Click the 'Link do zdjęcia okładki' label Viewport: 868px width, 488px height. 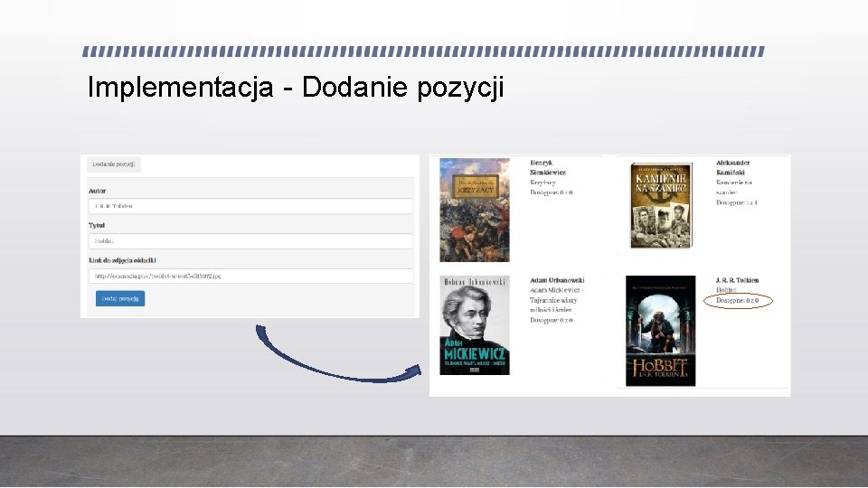point(122,260)
